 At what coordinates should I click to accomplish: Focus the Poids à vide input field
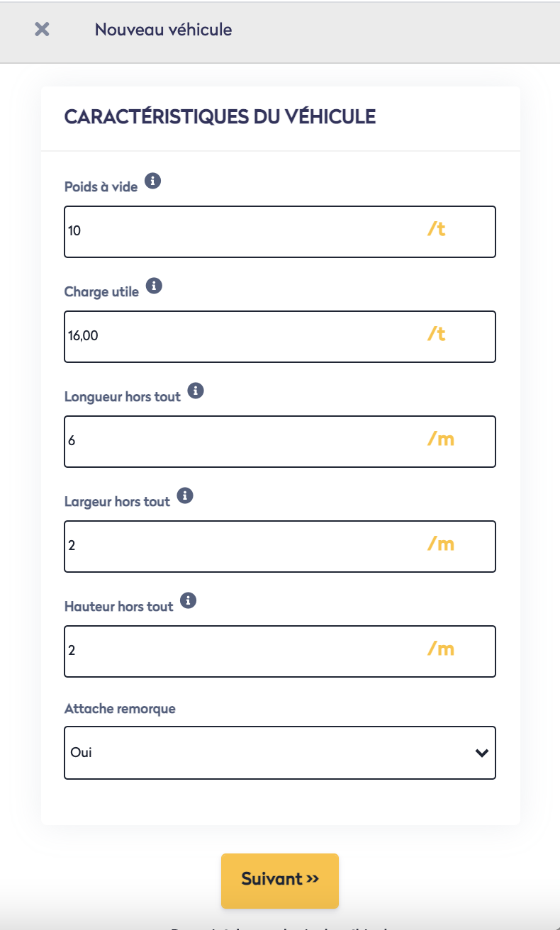pos(241,232)
